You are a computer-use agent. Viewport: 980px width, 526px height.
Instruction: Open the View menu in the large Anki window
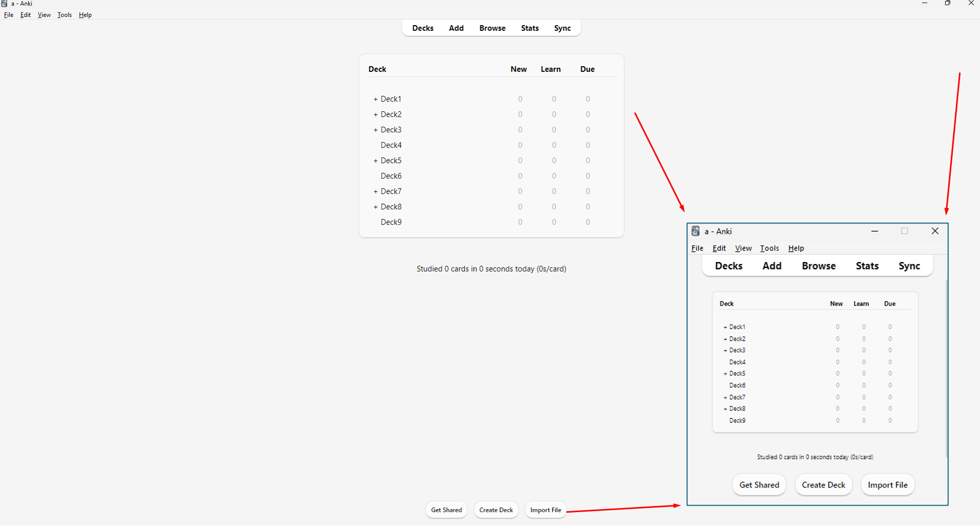click(44, 15)
